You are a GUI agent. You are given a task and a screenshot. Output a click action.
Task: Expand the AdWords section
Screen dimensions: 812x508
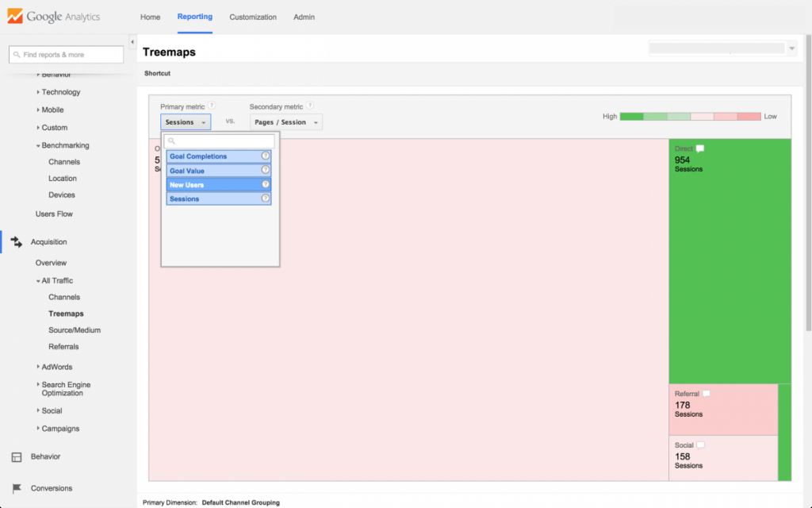(38, 367)
